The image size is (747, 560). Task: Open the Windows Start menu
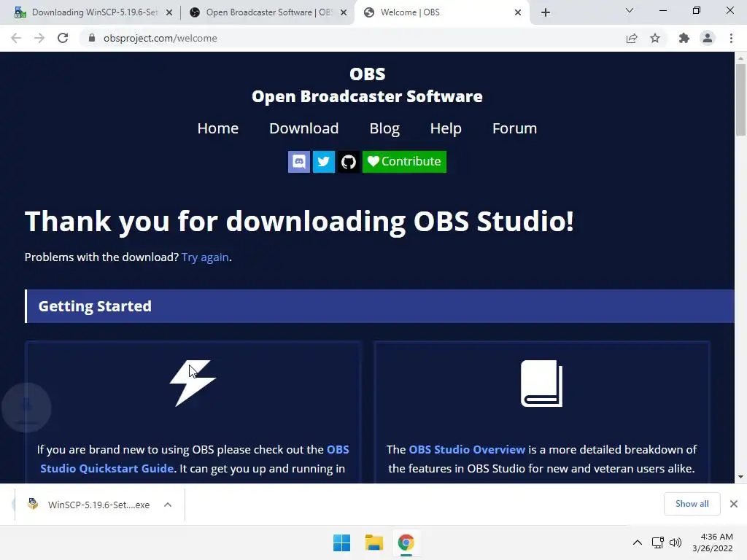click(x=341, y=542)
